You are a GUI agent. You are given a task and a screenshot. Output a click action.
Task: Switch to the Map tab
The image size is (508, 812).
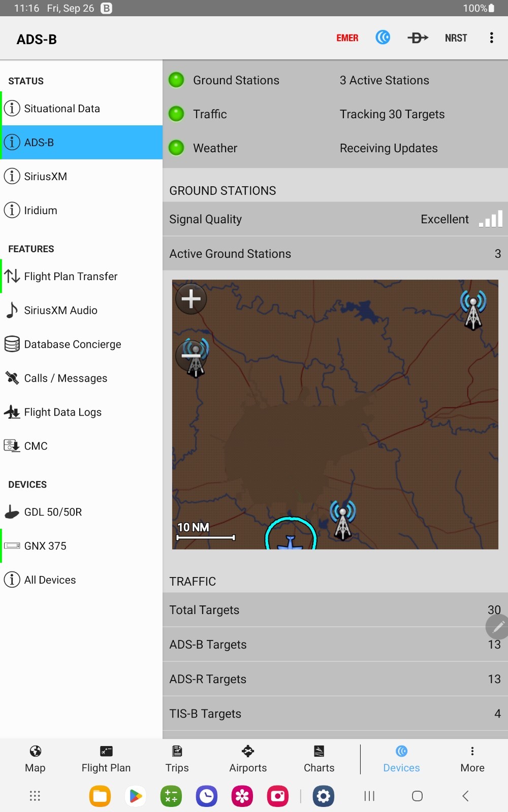click(x=35, y=759)
